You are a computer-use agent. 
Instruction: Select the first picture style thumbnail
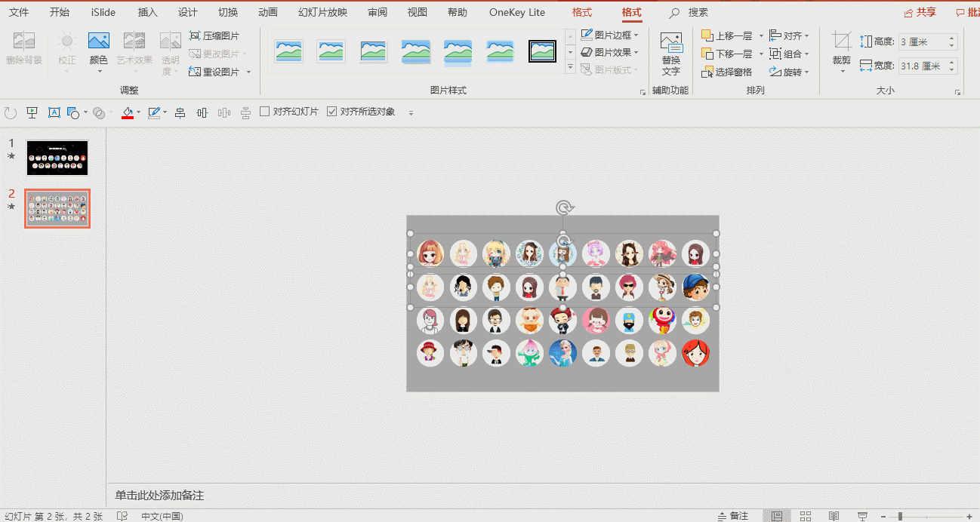(x=289, y=51)
